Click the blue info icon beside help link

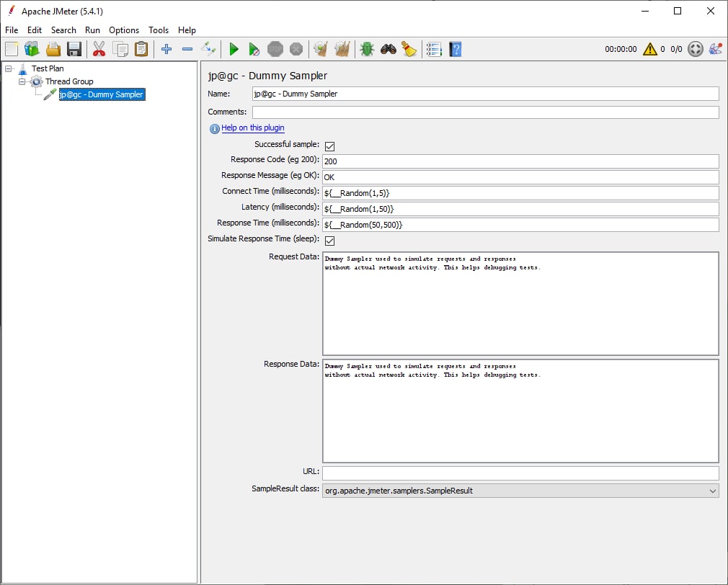pos(215,129)
